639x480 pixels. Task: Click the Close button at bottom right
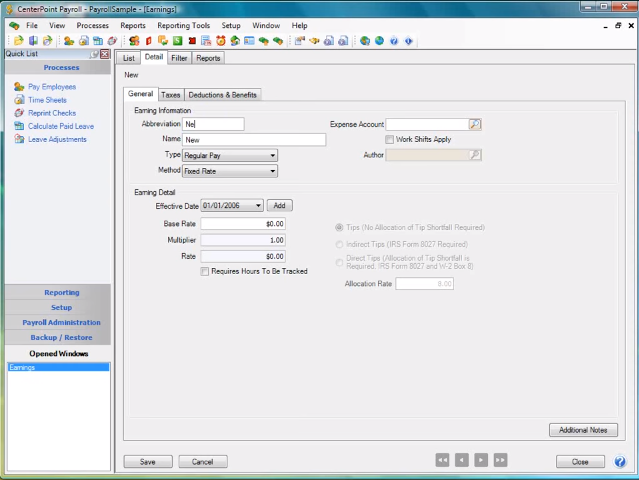580,462
